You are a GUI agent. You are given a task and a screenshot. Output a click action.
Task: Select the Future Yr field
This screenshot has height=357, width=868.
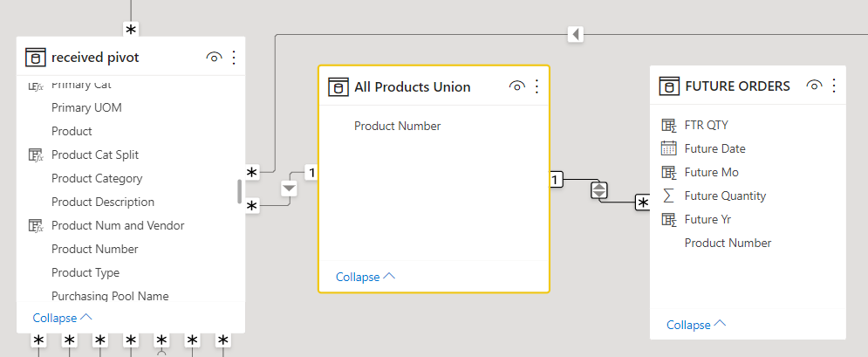pyautogui.click(x=707, y=219)
